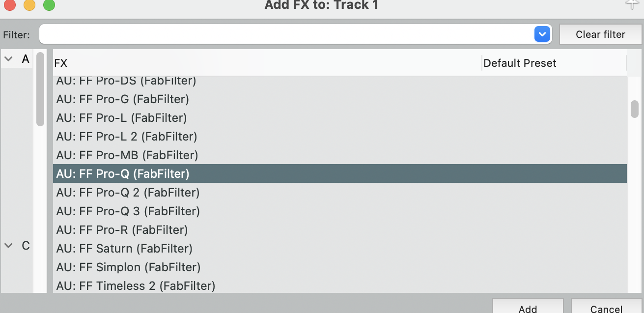The width and height of the screenshot is (644, 313).
Task: Pick AU: FF Pro-R reverb plugin
Action: 122,230
